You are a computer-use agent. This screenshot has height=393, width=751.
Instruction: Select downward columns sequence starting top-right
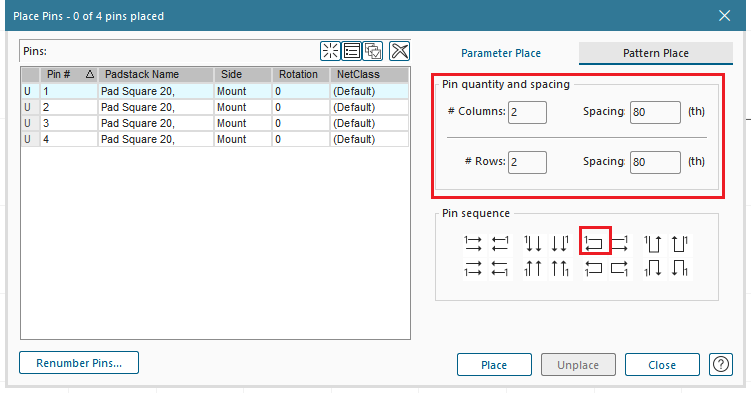(x=560, y=243)
